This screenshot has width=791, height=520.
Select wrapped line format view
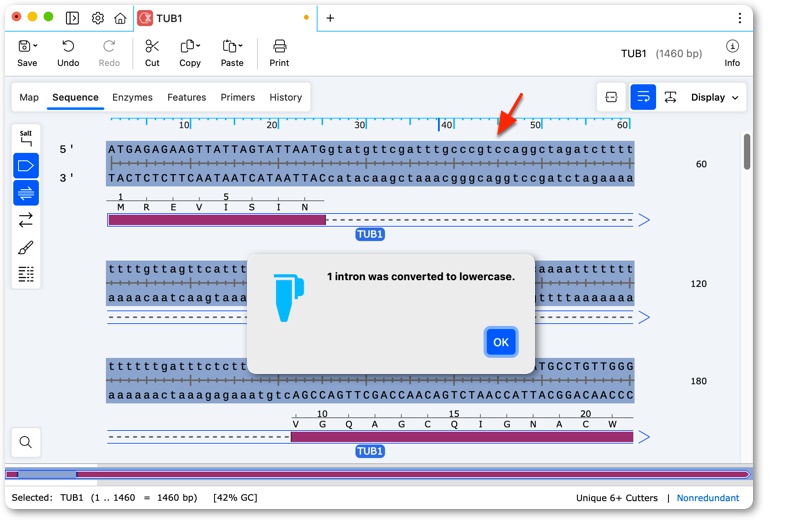tap(643, 97)
